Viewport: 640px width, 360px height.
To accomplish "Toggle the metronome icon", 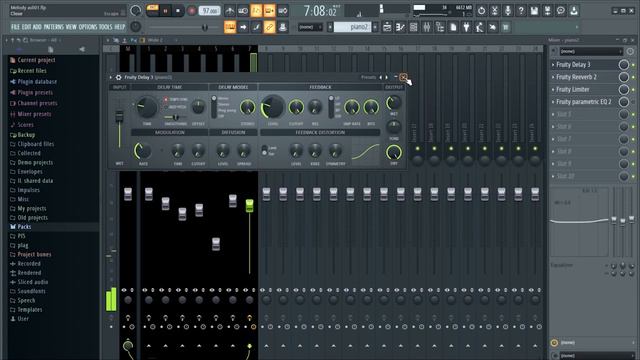I will click(230, 11).
